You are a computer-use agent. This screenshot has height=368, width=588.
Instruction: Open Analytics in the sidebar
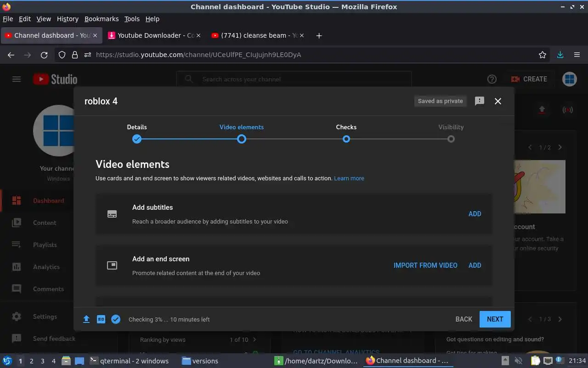click(37, 267)
